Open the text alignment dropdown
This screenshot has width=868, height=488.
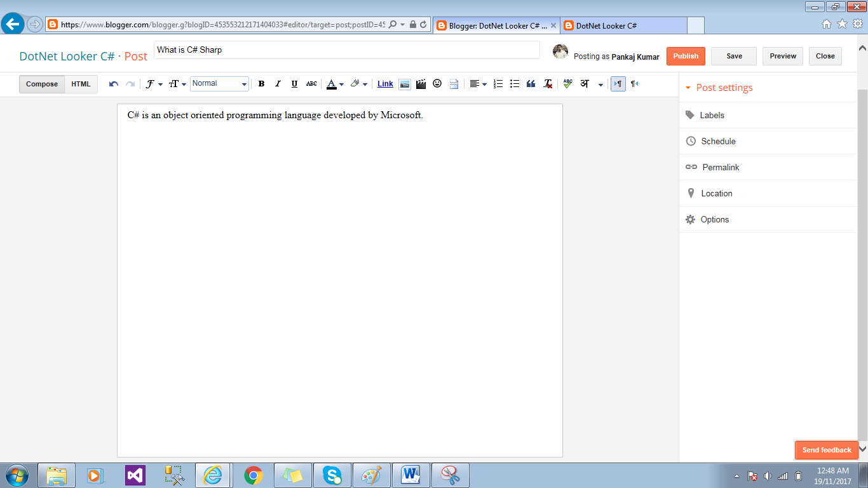pyautogui.click(x=478, y=84)
